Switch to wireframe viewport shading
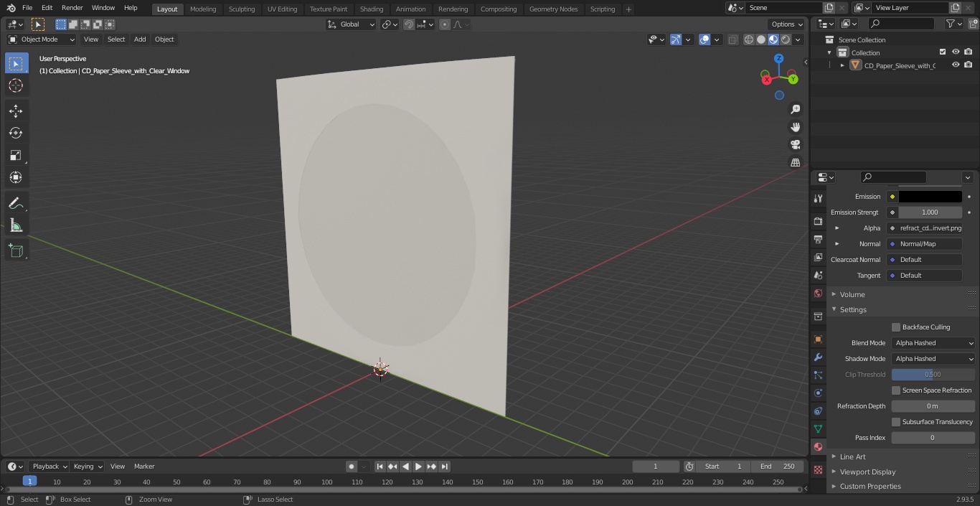The image size is (980, 506). click(x=749, y=39)
